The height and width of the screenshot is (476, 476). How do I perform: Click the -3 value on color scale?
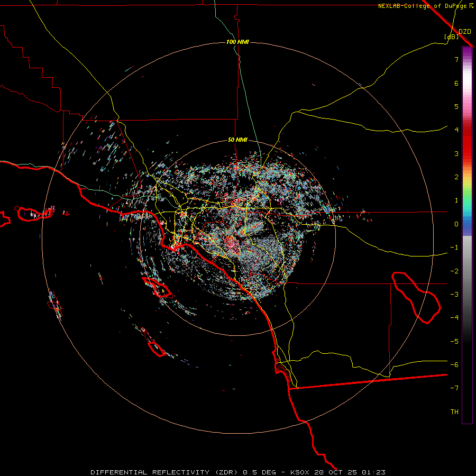(454, 294)
